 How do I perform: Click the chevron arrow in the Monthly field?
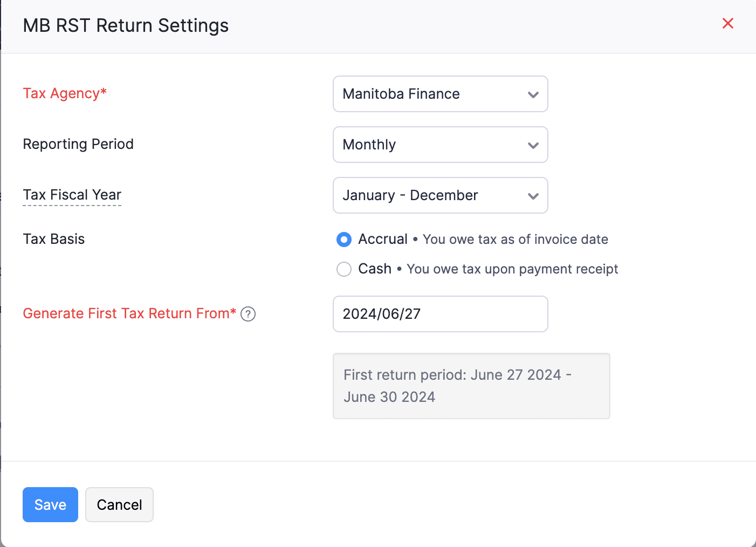533,145
